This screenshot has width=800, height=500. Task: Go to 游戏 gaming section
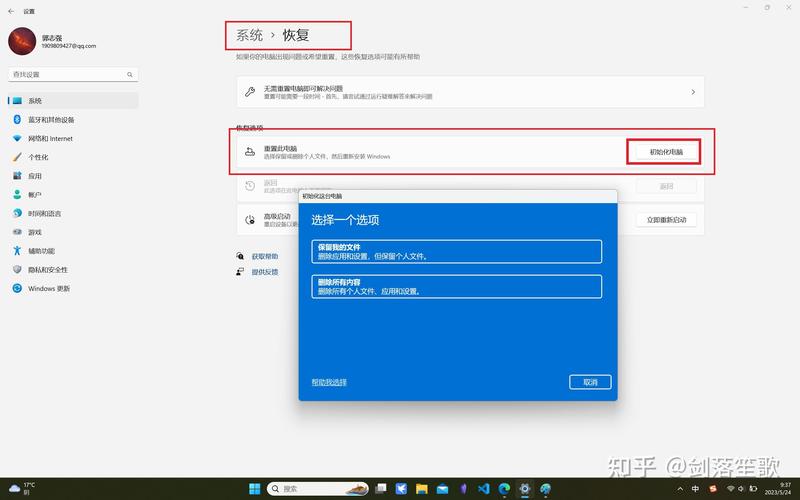pyautogui.click(x=73, y=232)
